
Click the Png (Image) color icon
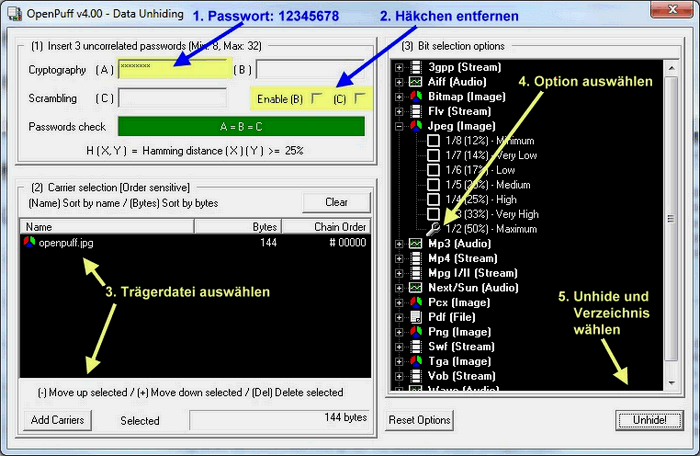click(416, 332)
